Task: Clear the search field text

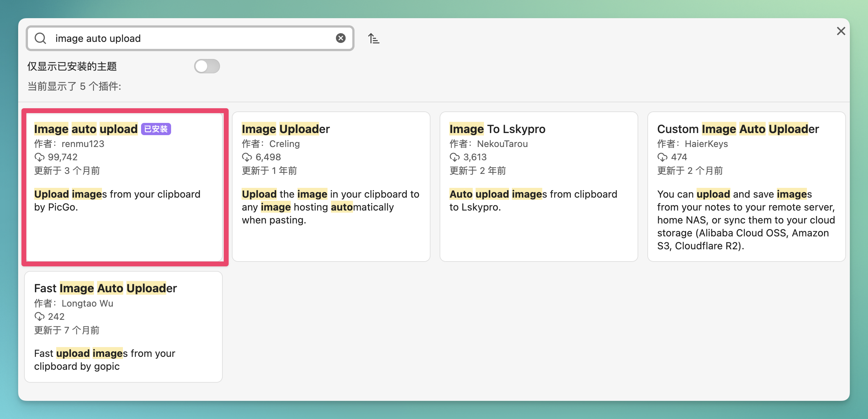Action: (341, 38)
